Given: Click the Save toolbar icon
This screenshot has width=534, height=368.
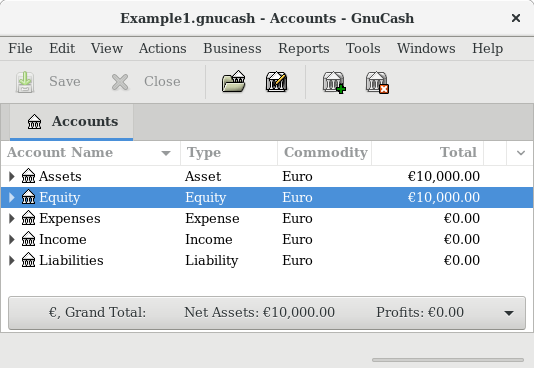Looking at the screenshot, I should 25,82.
